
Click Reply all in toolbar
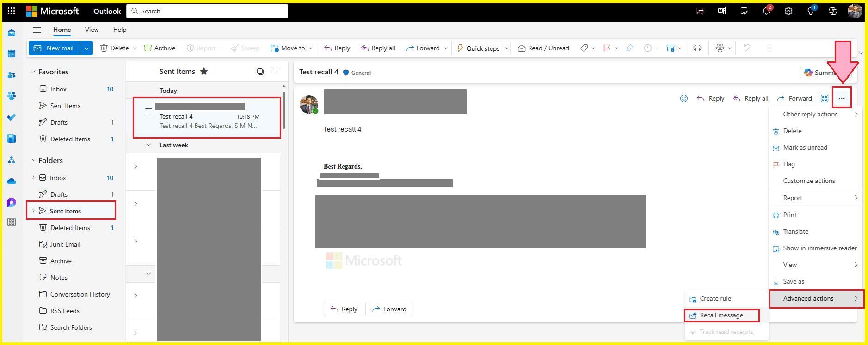[378, 48]
